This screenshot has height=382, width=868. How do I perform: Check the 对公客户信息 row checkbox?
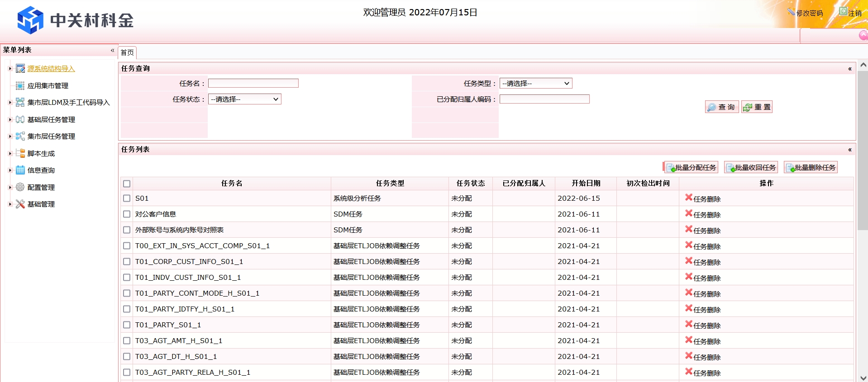(127, 214)
